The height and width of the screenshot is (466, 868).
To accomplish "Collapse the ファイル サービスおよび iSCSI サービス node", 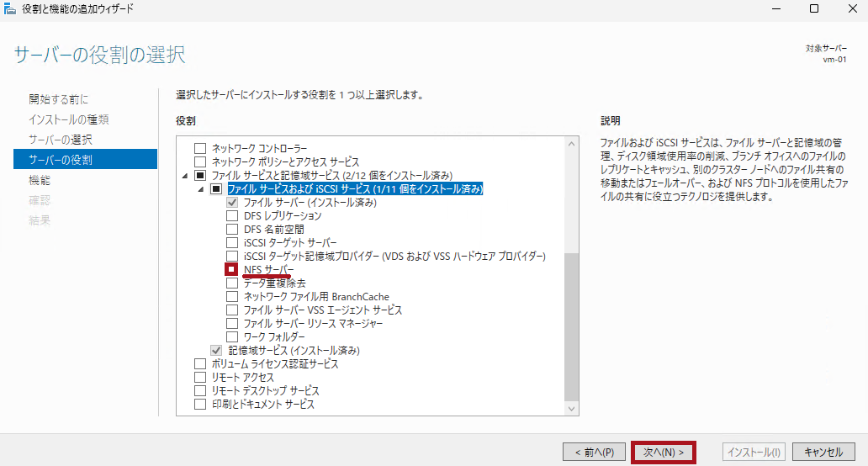I will [x=201, y=189].
